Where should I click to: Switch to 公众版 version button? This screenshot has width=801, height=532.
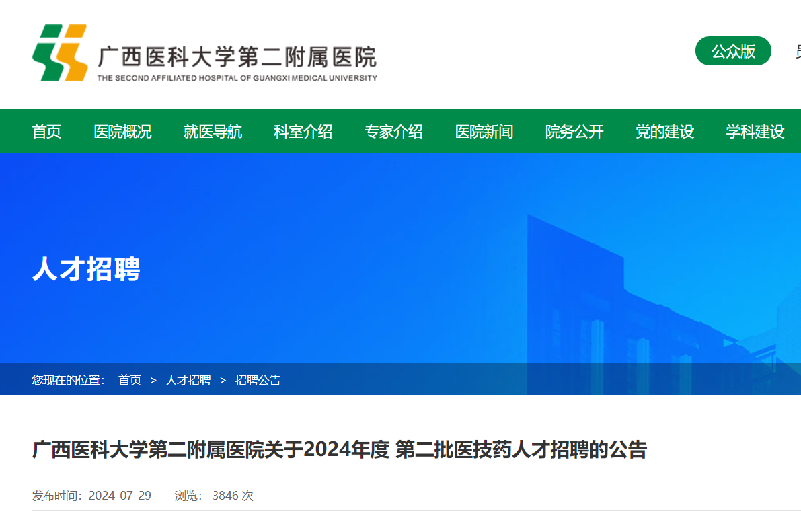(x=733, y=51)
